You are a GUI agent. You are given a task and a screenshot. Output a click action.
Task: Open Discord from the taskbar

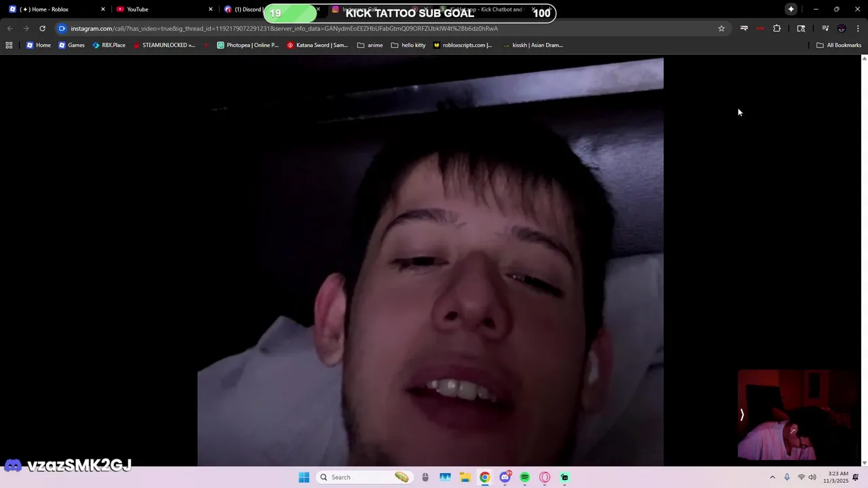[505, 477]
